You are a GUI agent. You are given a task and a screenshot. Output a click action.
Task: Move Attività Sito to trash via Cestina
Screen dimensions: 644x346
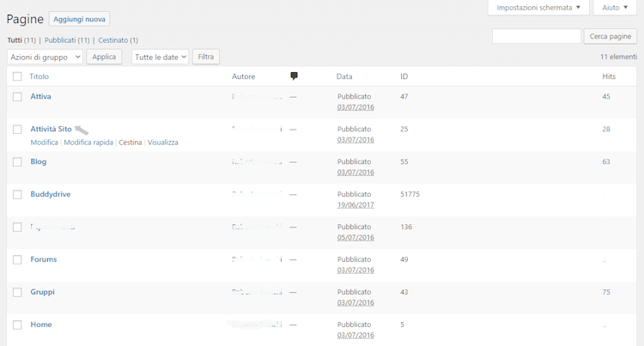(131, 143)
